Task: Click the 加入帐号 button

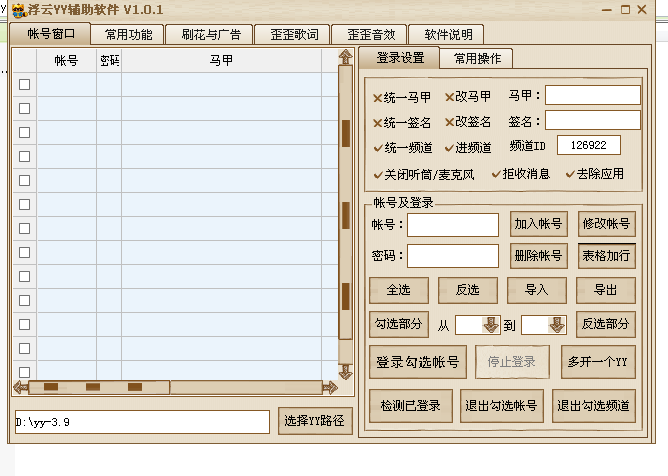Action: [x=538, y=224]
